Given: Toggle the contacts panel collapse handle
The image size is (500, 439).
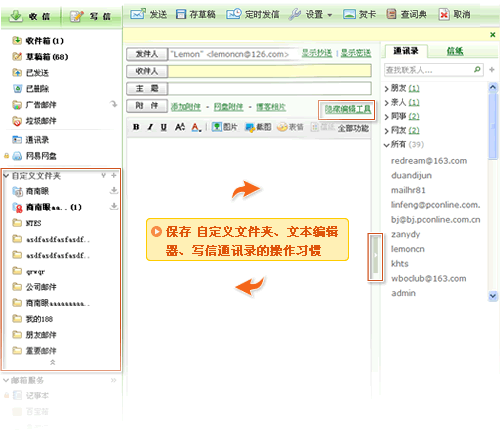Looking at the screenshot, I should coord(375,257).
